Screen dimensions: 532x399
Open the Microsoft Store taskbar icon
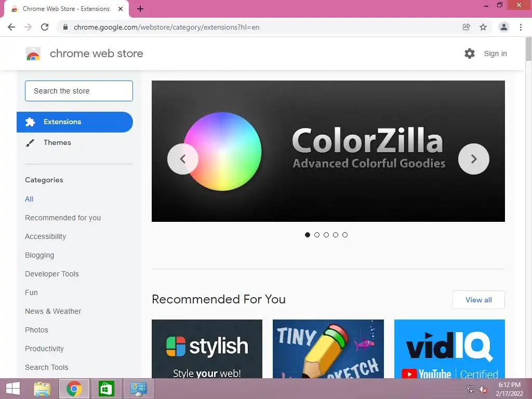click(x=106, y=389)
